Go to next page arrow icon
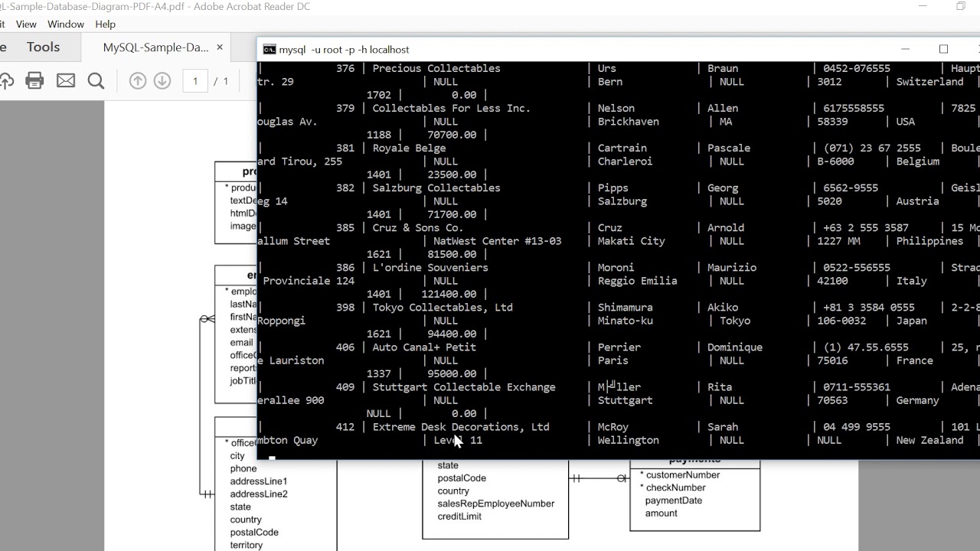 (x=162, y=80)
